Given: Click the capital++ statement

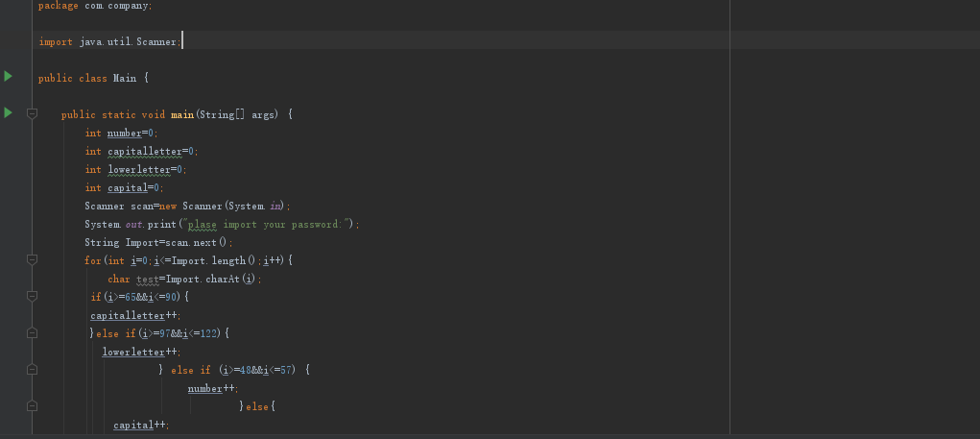Looking at the screenshot, I should [x=141, y=426].
